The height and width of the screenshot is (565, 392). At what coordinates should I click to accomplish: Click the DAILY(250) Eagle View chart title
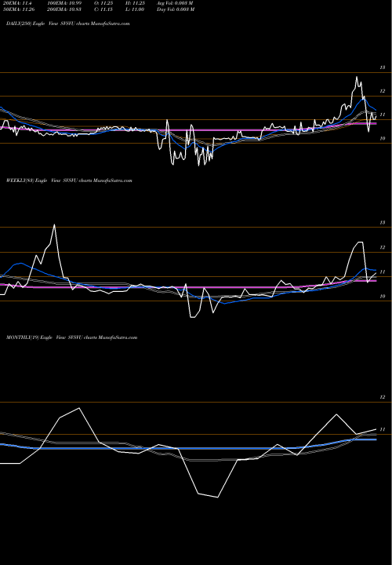point(67,24)
